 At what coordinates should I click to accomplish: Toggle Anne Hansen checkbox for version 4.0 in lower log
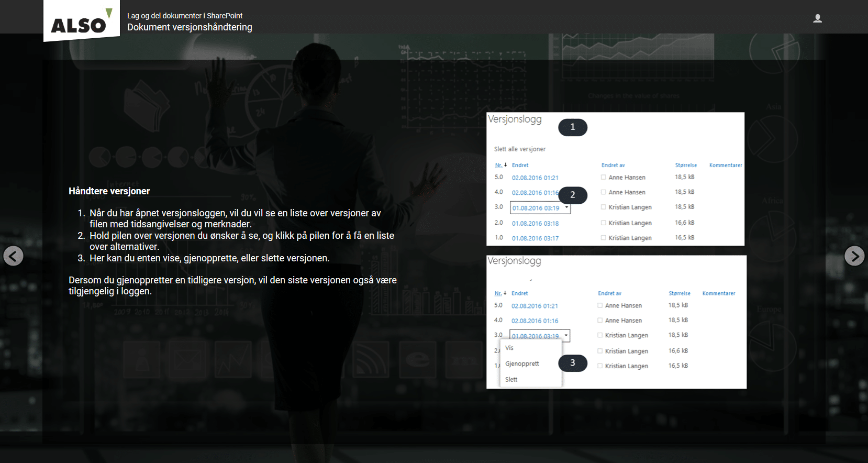[x=600, y=320]
